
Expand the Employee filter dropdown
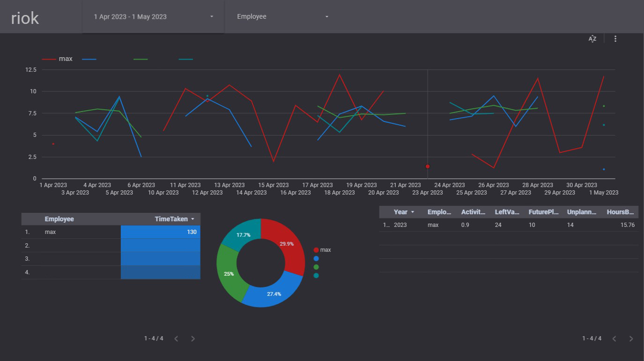pyautogui.click(x=282, y=17)
